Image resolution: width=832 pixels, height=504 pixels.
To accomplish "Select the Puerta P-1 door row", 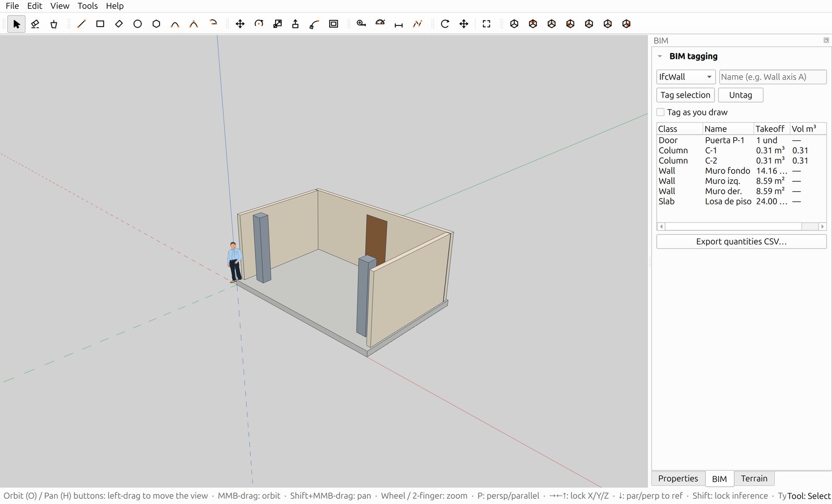I will [x=742, y=140].
